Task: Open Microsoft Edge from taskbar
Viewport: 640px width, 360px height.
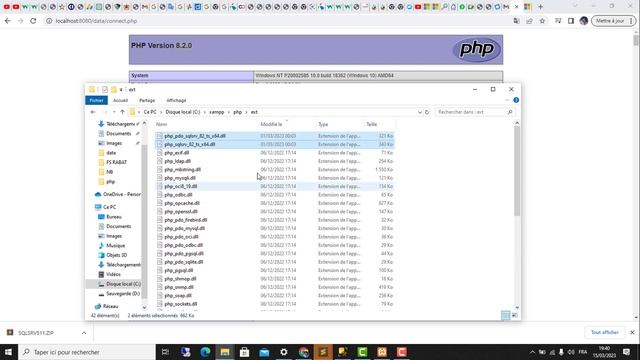Action: coord(205,352)
